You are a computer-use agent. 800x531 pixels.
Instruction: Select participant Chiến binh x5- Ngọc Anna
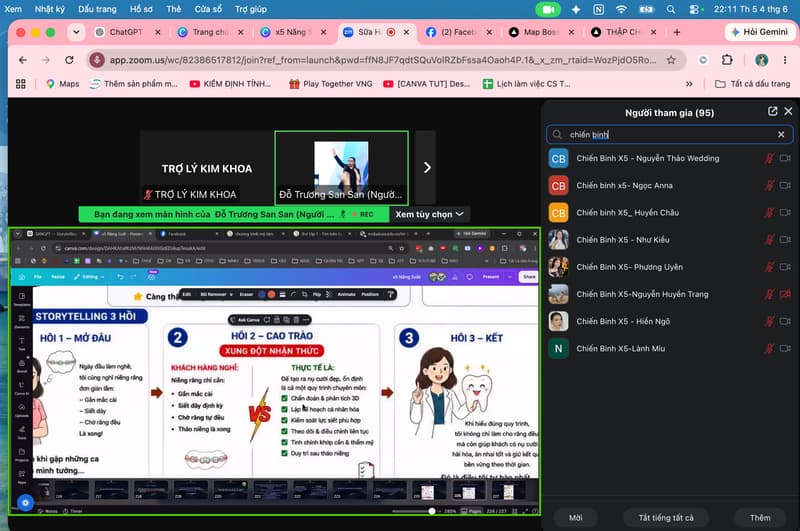click(x=669, y=185)
